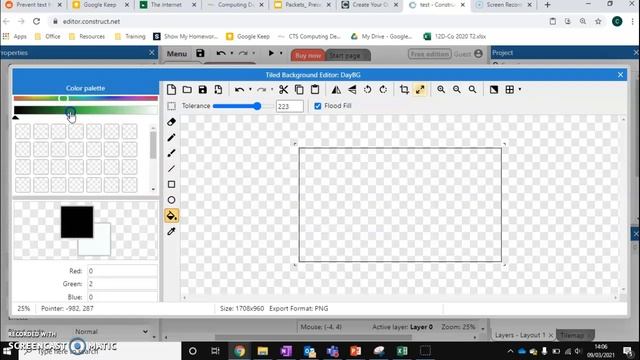Click the Red value input field

[122, 271]
